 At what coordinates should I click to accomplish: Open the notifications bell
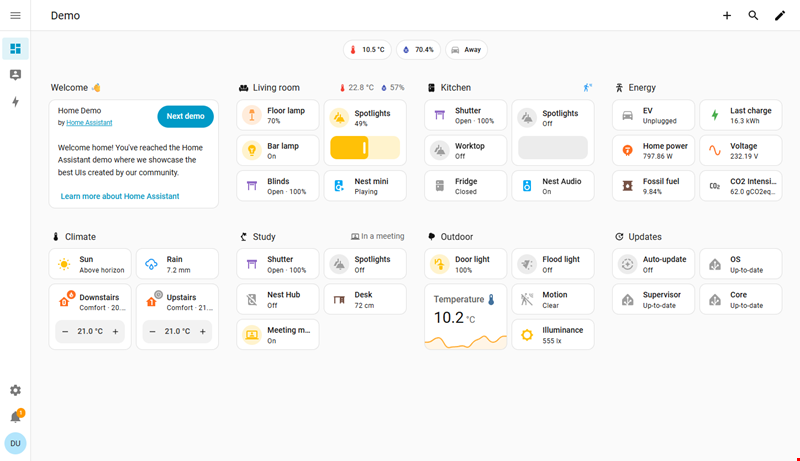pos(15,417)
